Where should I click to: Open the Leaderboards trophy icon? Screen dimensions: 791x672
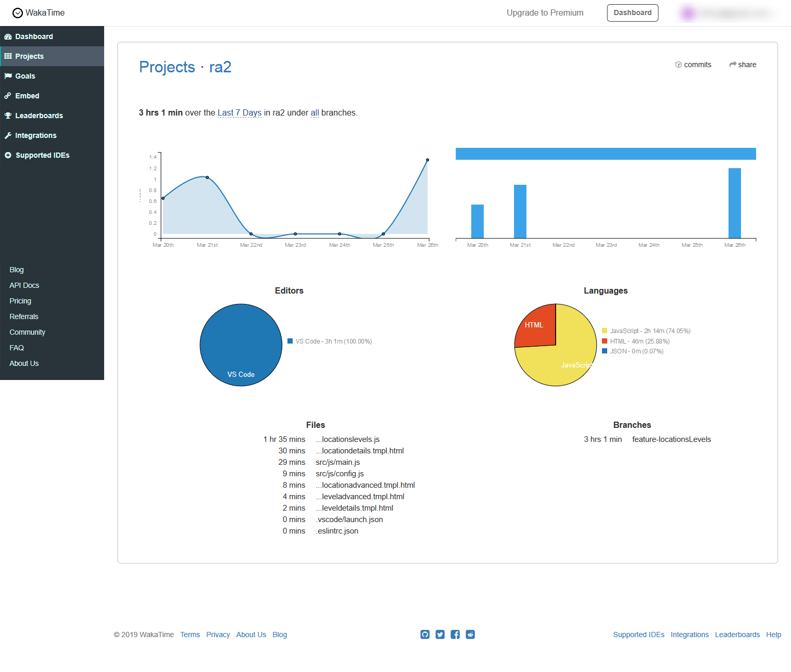pos(8,116)
